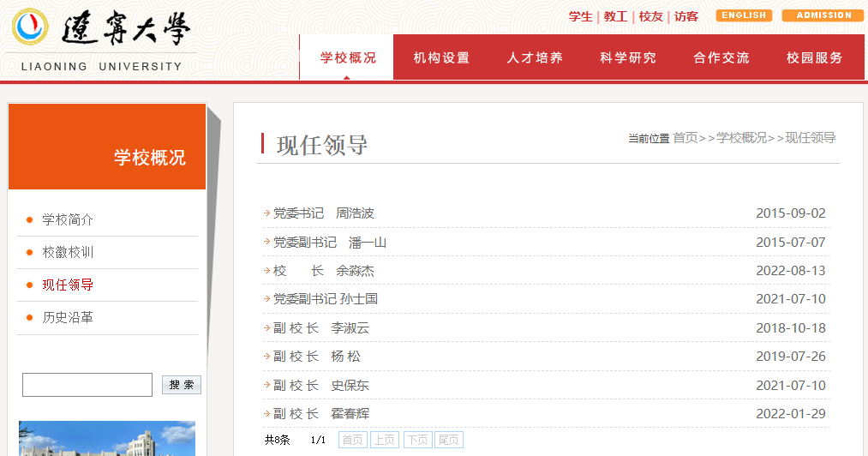Click the 现任领导 page heading

click(322, 145)
